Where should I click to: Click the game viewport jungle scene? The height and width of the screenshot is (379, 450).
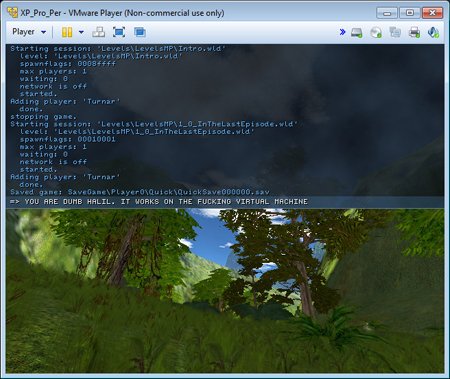(225, 290)
